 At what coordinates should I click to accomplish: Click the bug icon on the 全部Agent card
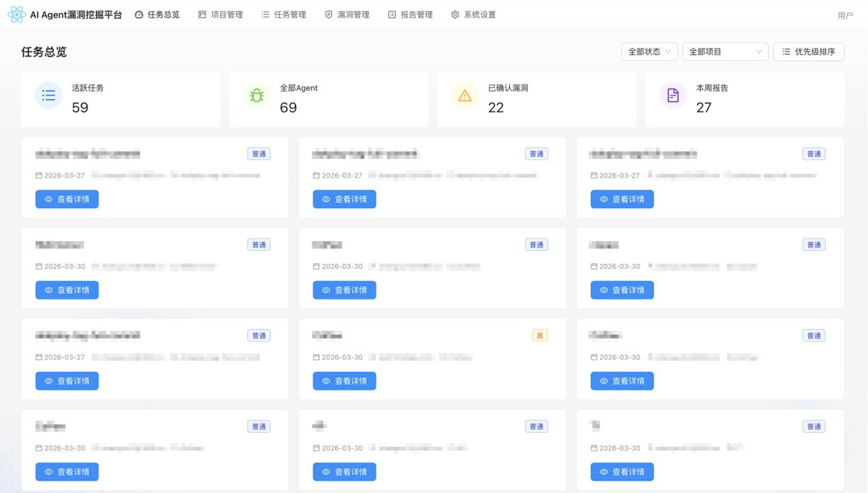coord(256,95)
